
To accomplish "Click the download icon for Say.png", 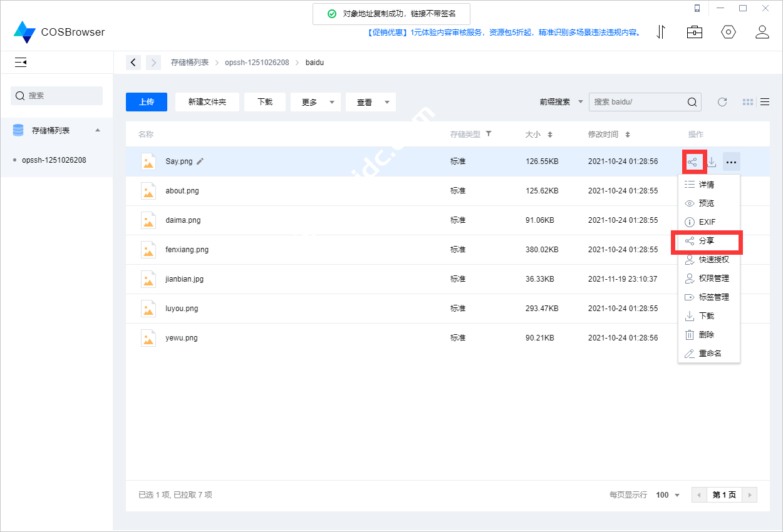I will [713, 161].
